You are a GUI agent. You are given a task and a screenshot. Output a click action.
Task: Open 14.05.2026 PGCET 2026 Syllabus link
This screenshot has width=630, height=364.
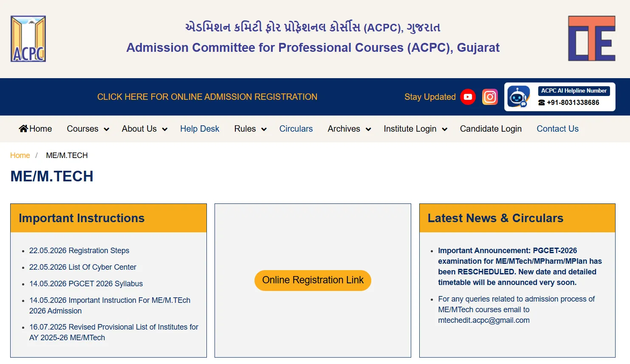[86, 284]
